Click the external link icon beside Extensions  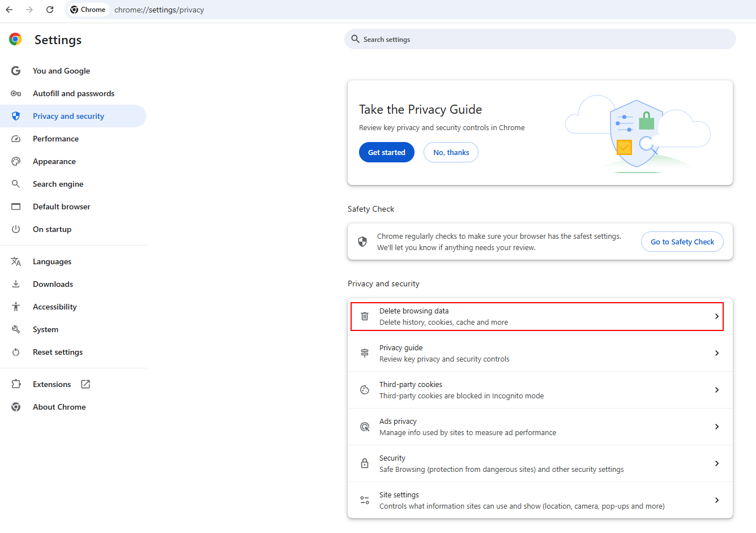click(86, 384)
